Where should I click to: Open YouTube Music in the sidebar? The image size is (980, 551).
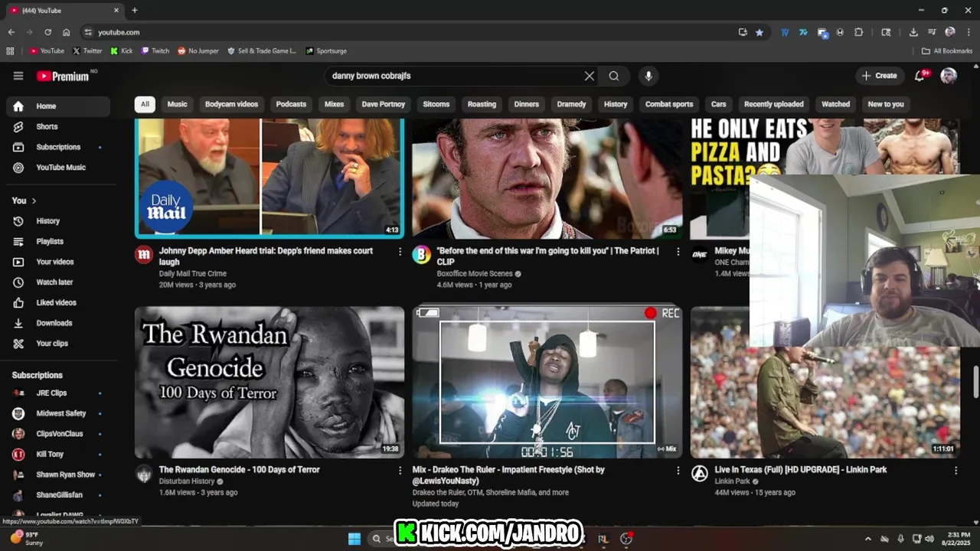pos(58,168)
